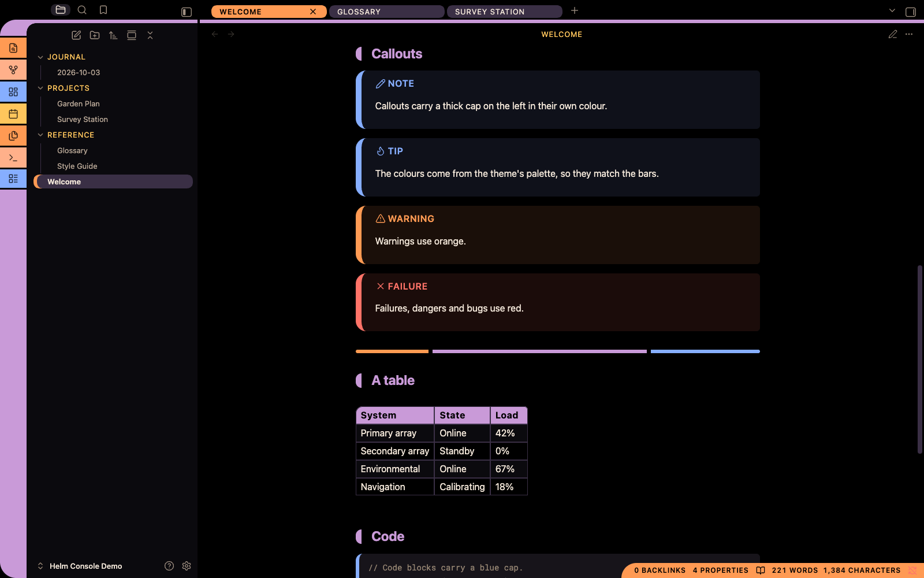This screenshot has height=578, width=924.
Task: Click the bottom checklist ribbon icon
Action: click(13, 179)
